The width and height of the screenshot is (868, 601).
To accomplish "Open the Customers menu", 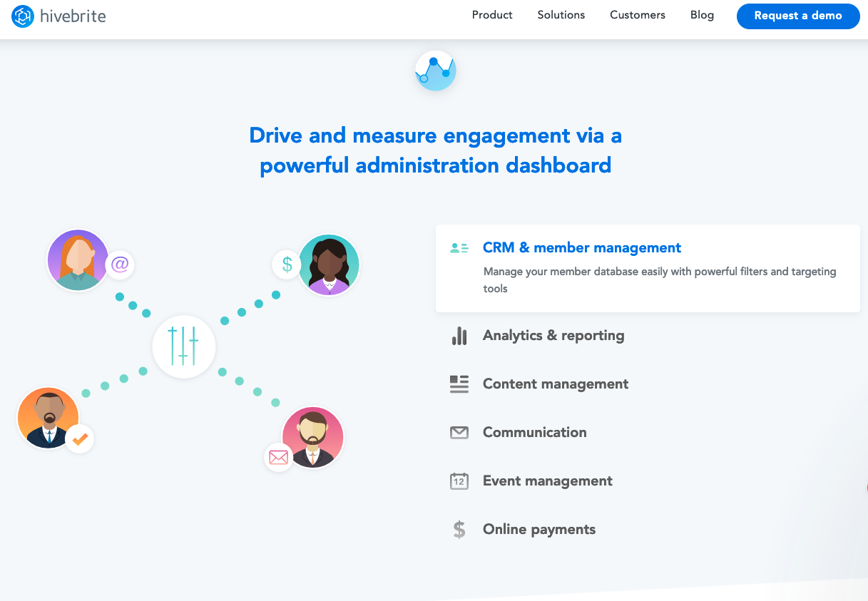I will 638,15.
